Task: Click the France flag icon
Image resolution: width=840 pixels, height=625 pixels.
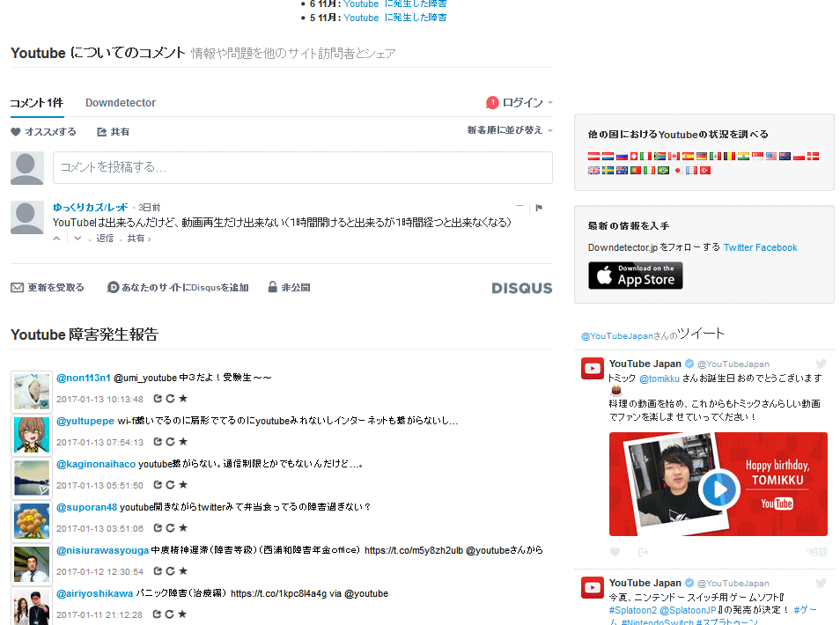Action: (x=691, y=170)
